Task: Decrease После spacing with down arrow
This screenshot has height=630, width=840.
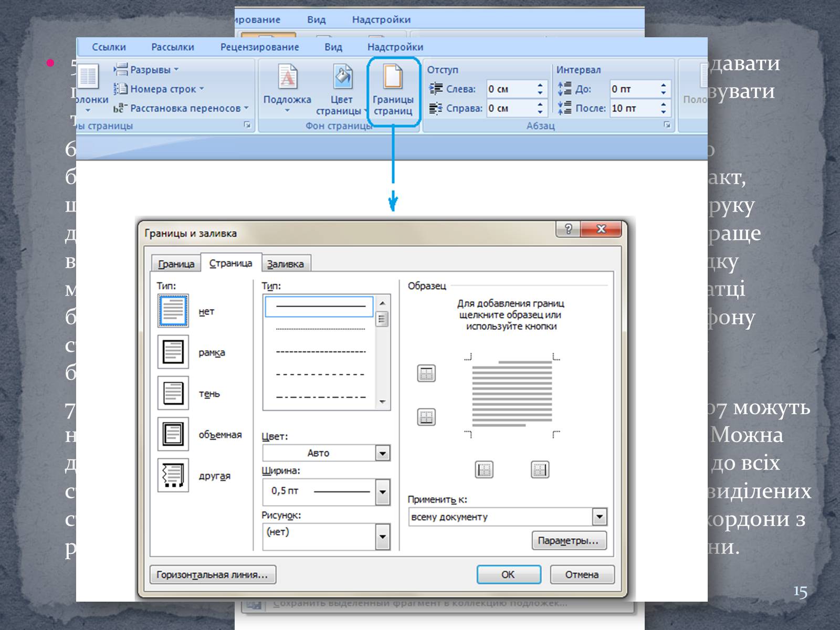Action: click(664, 112)
